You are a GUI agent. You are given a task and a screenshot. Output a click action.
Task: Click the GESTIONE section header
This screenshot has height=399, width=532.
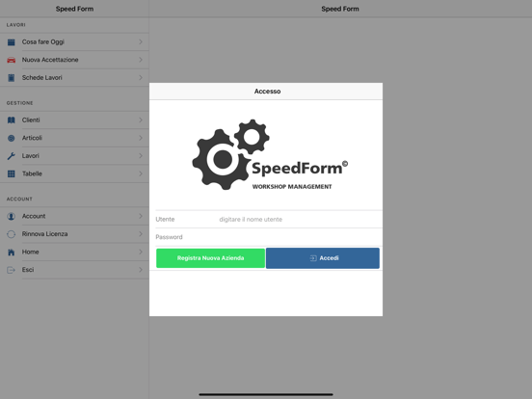click(x=19, y=103)
